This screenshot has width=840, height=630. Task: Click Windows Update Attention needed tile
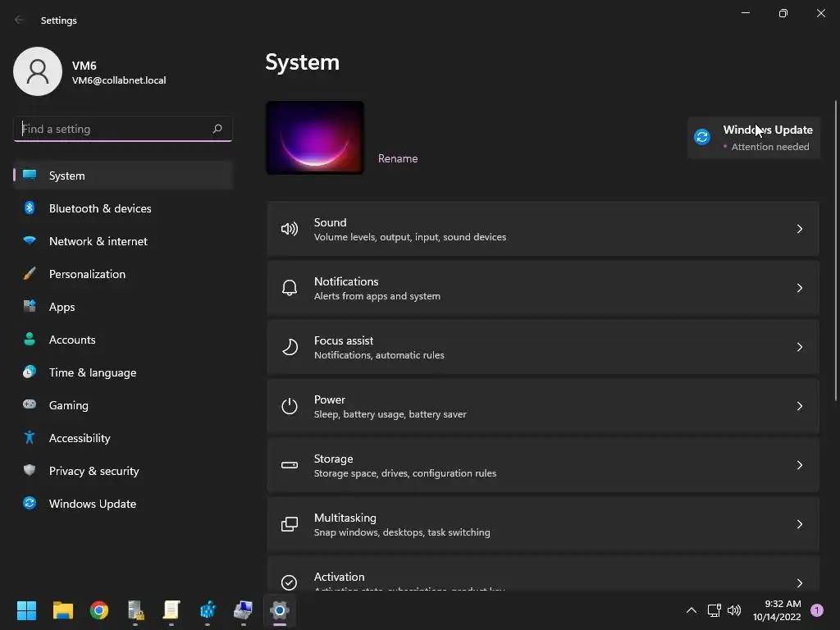753,138
